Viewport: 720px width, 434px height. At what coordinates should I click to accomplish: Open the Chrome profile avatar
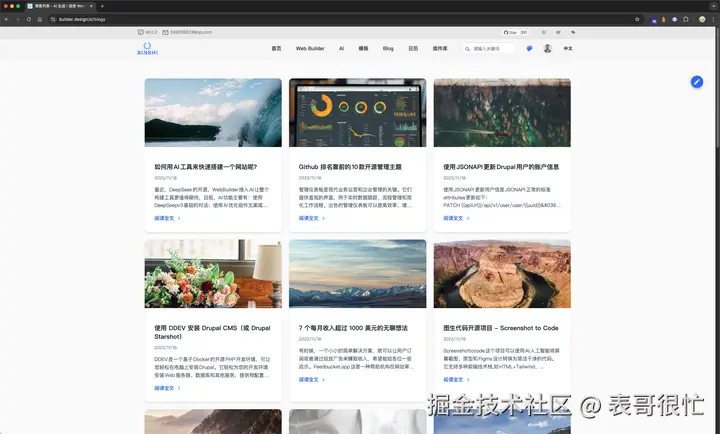pos(702,19)
